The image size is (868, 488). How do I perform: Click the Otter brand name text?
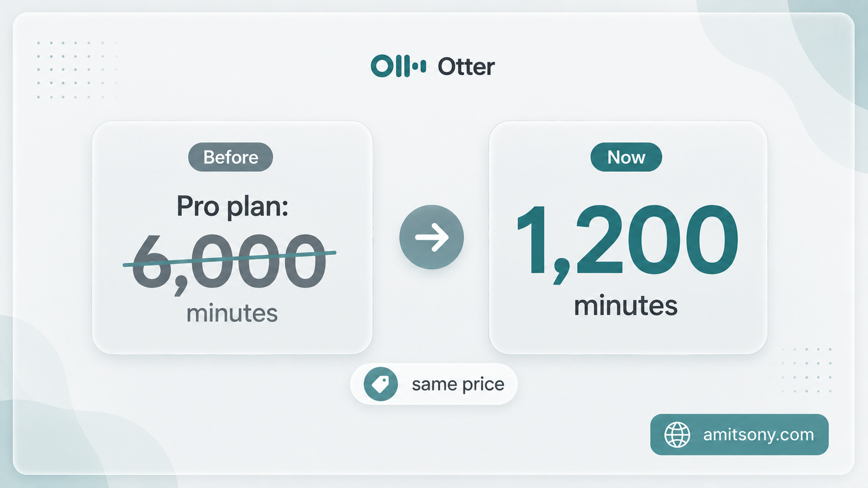466,67
